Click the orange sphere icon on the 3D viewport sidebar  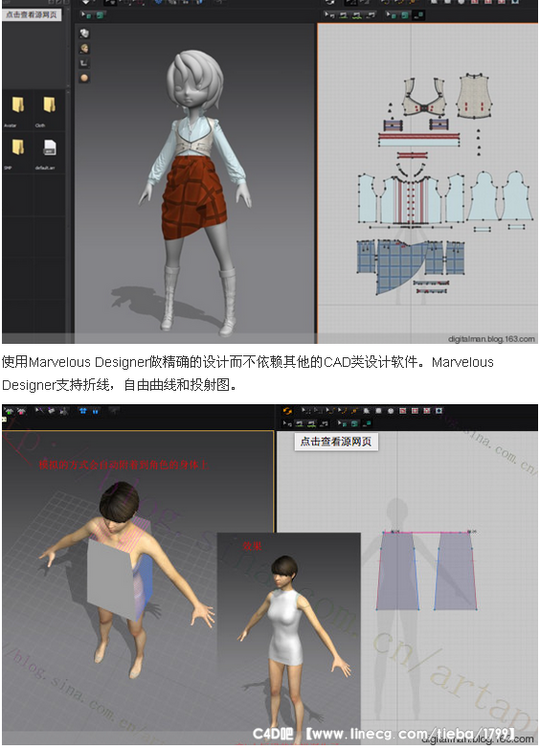pyautogui.click(x=84, y=77)
